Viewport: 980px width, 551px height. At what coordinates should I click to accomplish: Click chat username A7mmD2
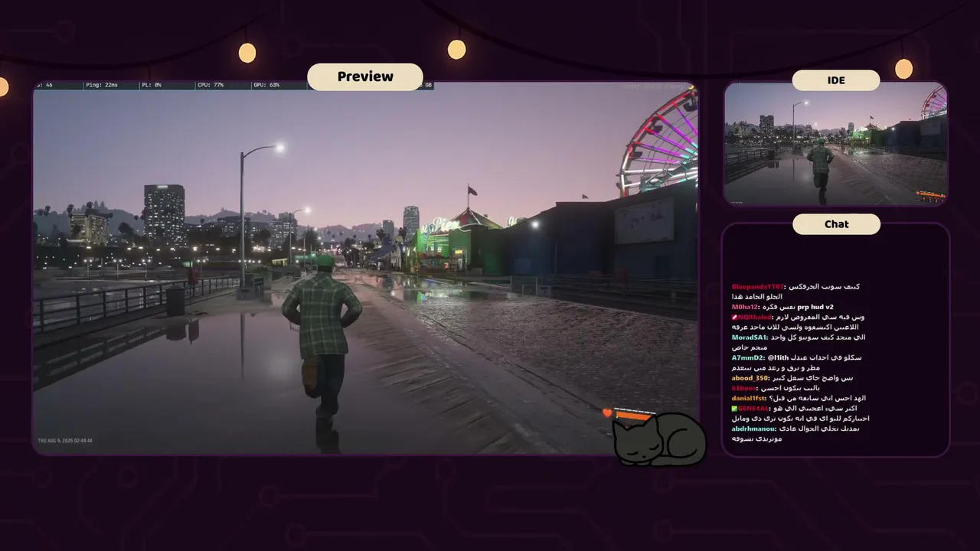tap(747, 357)
